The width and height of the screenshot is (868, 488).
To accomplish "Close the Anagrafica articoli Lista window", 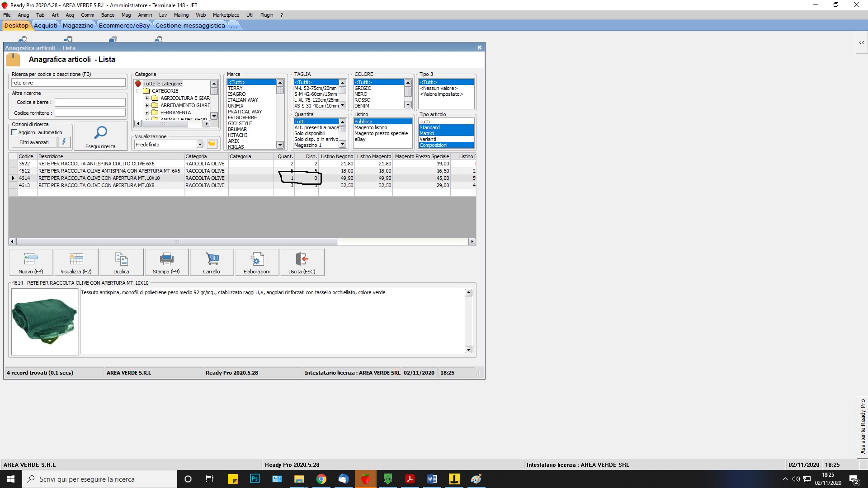I will 479,47.
